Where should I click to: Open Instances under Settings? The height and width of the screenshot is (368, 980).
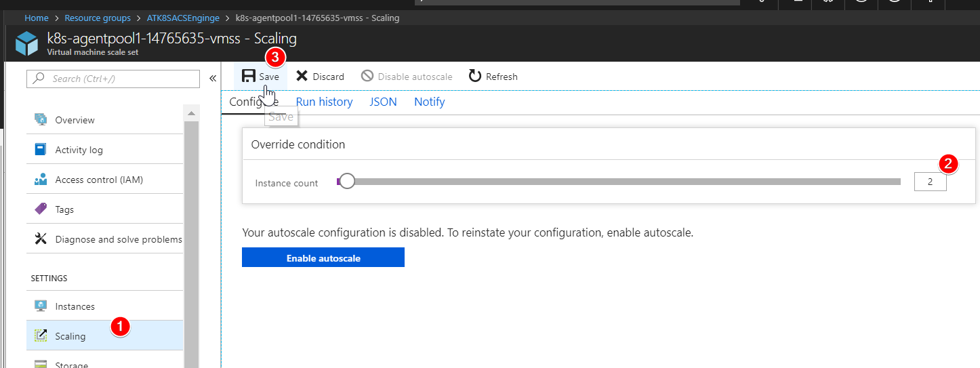tap(104, 306)
